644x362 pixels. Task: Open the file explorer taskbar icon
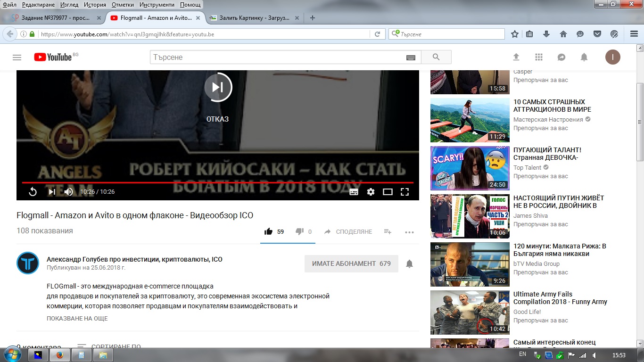click(103, 355)
